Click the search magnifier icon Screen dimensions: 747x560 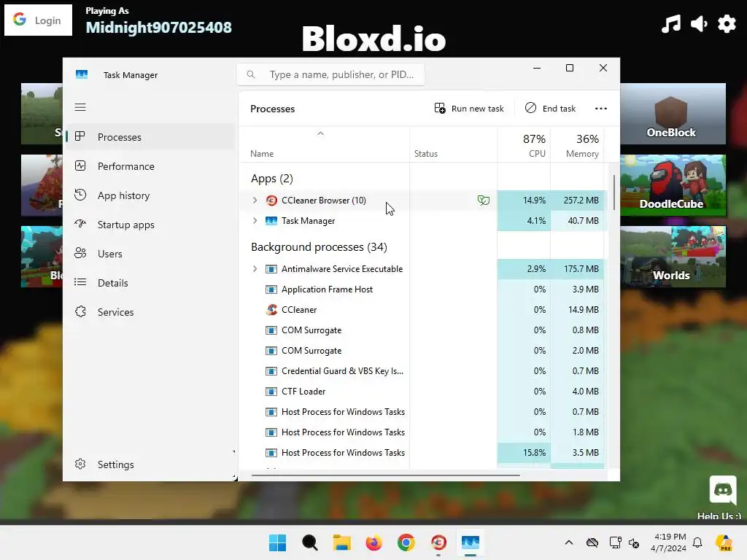coord(251,74)
